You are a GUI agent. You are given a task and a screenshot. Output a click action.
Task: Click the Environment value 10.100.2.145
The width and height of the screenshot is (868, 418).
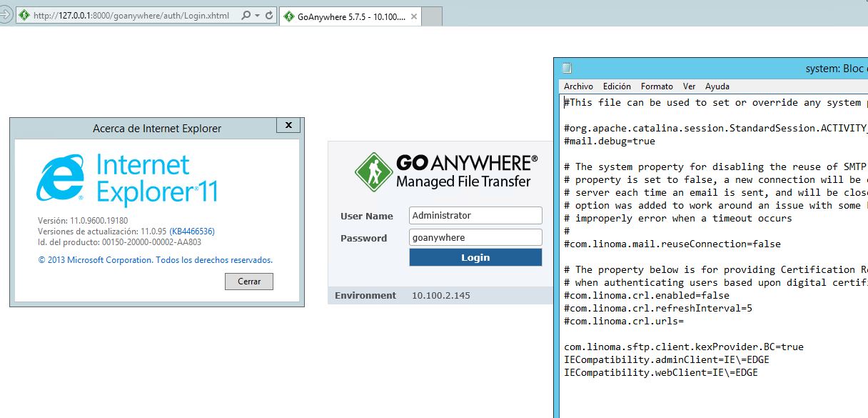[x=441, y=296]
